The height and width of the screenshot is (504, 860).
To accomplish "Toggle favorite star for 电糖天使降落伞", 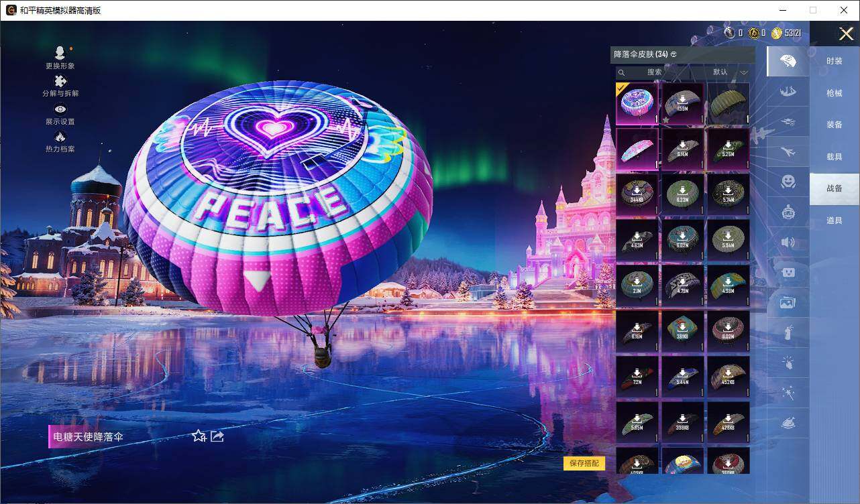I will click(x=197, y=437).
